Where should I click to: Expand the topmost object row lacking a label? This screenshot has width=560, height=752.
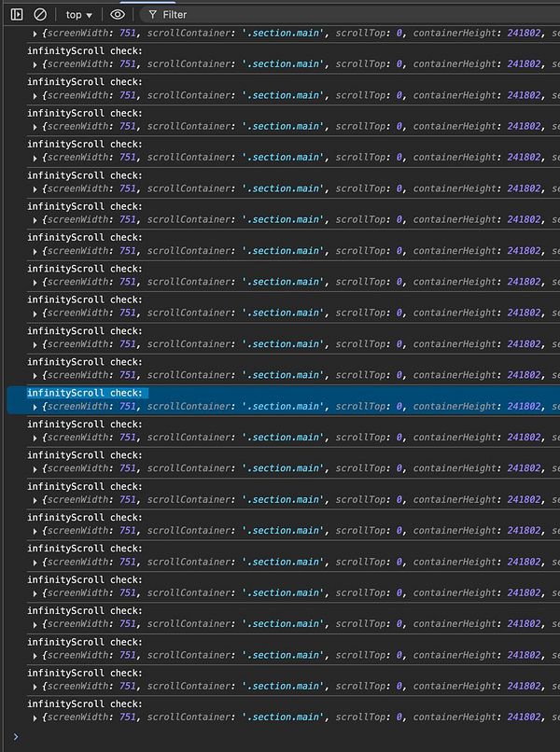pyautogui.click(x=35, y=34)
